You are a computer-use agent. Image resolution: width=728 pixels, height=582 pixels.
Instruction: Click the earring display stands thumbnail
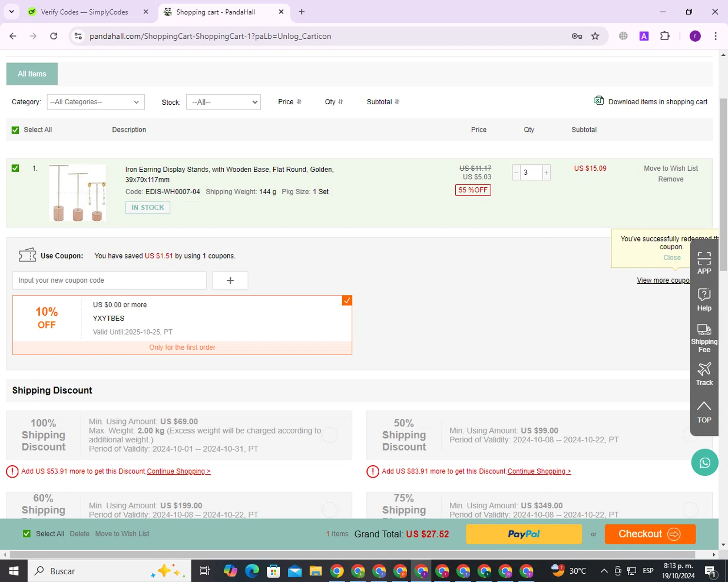point(78,193)
